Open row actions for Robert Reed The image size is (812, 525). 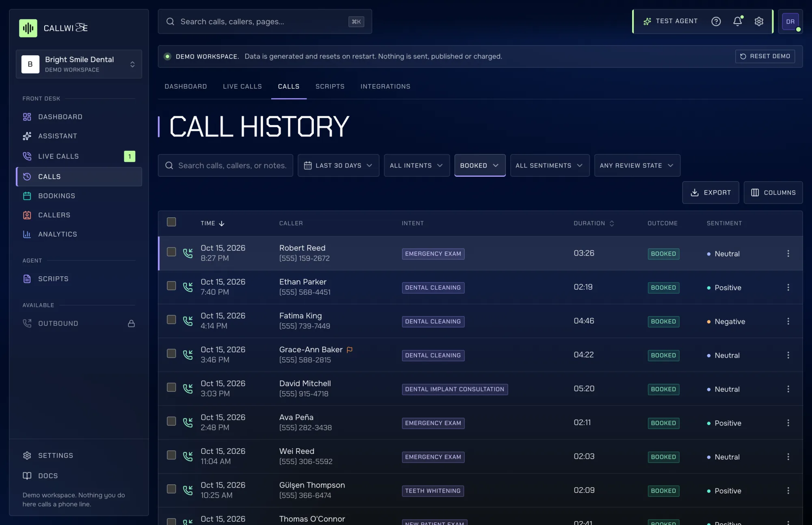[788, 254]
